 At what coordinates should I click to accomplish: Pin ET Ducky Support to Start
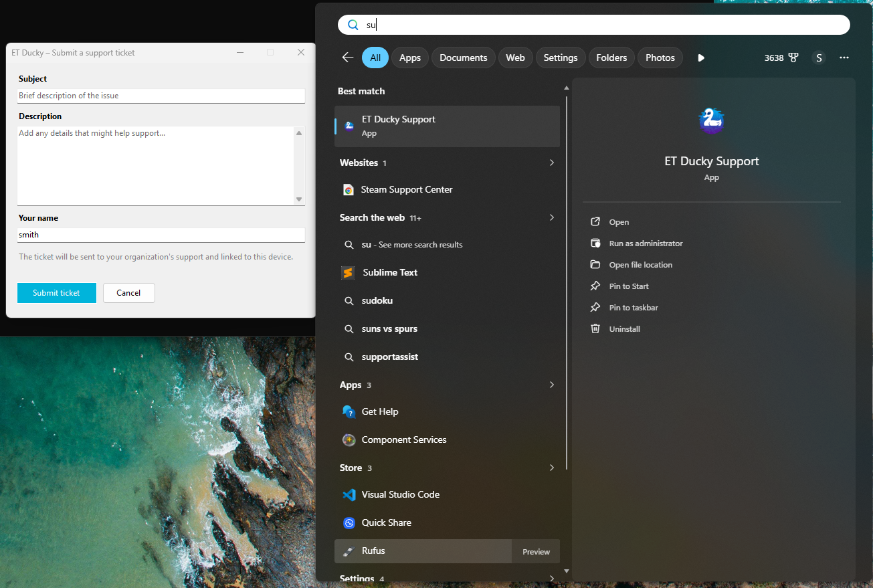coord(628,286)
